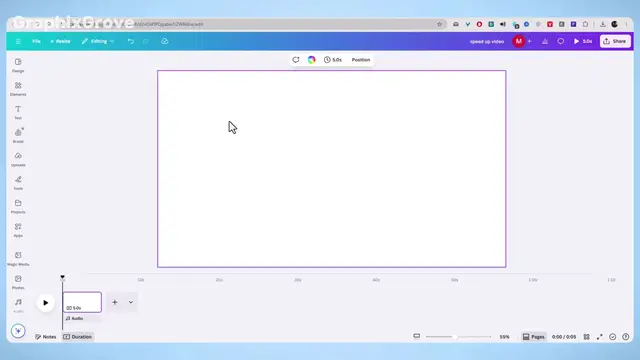The image size is (640, 360).
Task: Open the Projects panel
Action: tap(18, 207)
